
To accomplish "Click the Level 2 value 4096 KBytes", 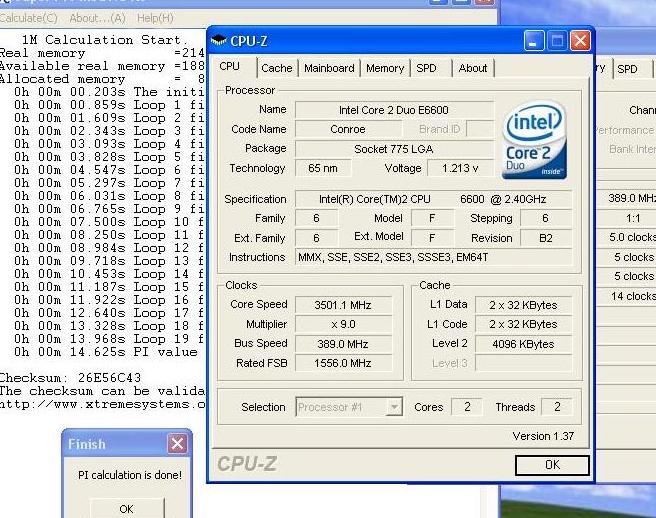I will 523,344.
